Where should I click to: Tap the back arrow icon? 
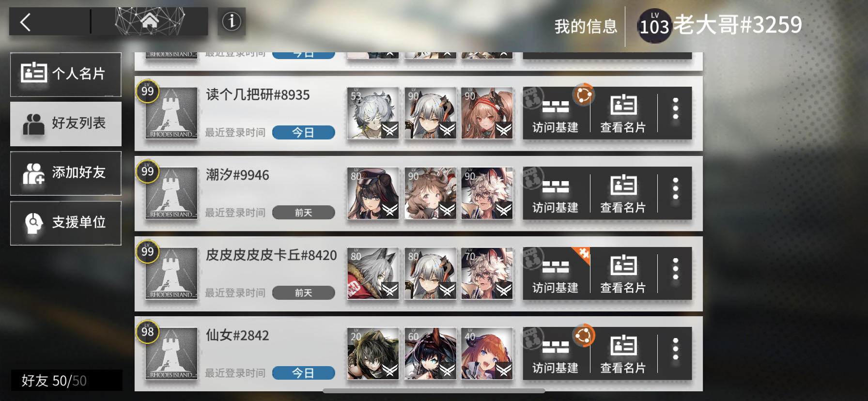[x=26, y=22]
